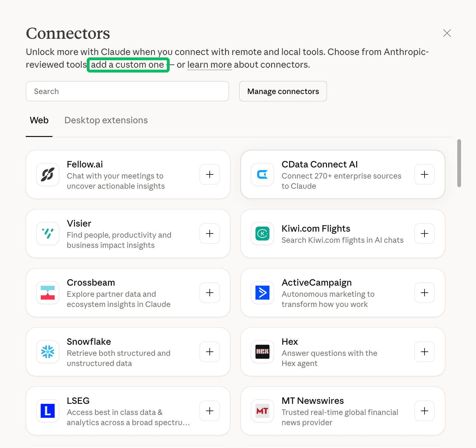
Task: Add the LSEG connector via plus
Action: tap(210, 411)
